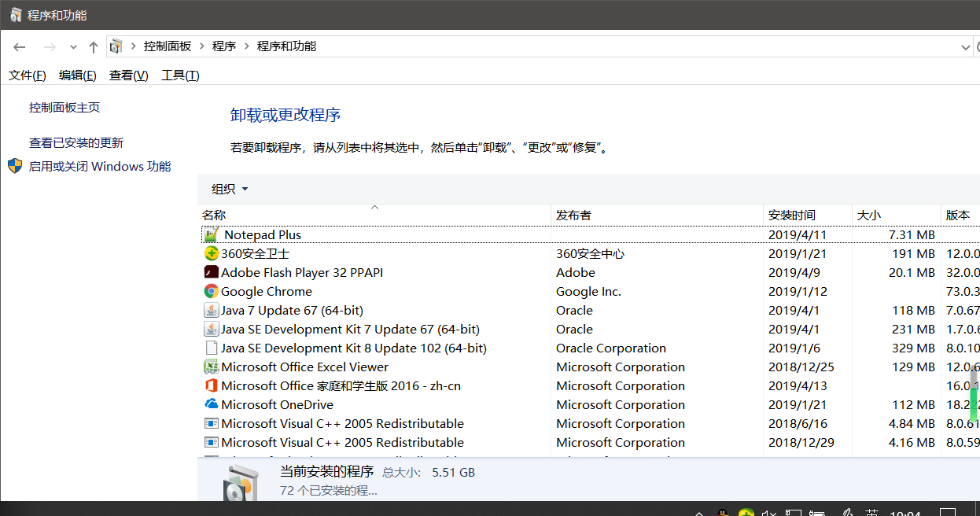
Task: Open the 编辑(E) menu
Action: click(78, 76)
